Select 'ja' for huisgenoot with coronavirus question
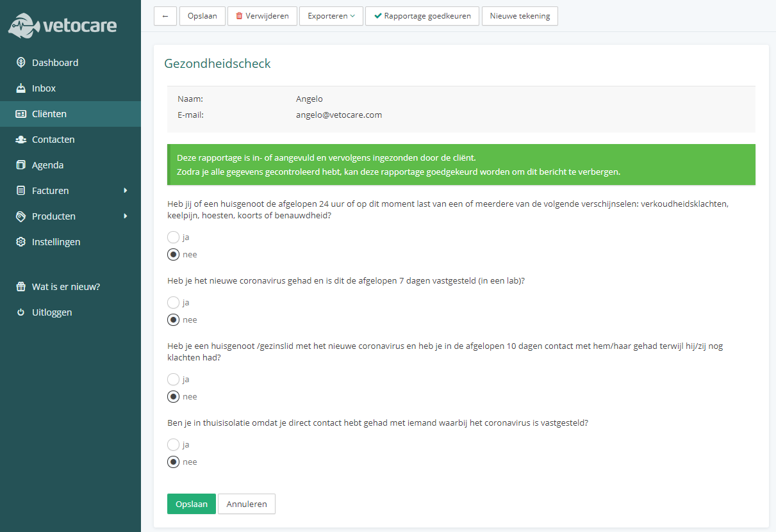The width and height of the screenshot is (776, 532). [x=173, y=379]
